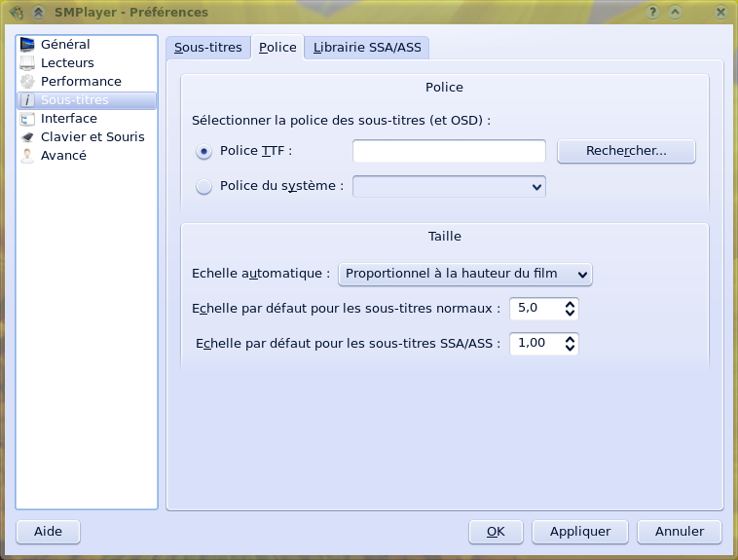Click the Lecteurs drive icon
Image resolution: width=738 pixels, height=560 pixels.
(27, 63)
